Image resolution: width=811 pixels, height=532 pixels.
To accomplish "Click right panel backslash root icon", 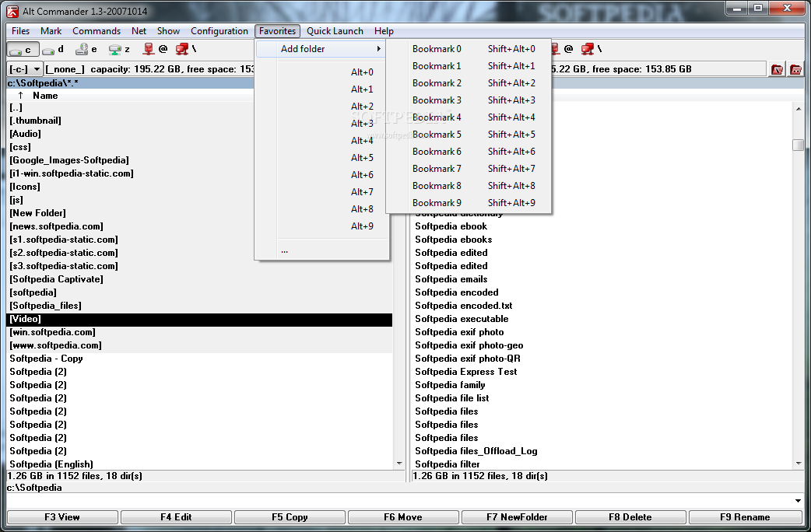I will pos(592,49).
